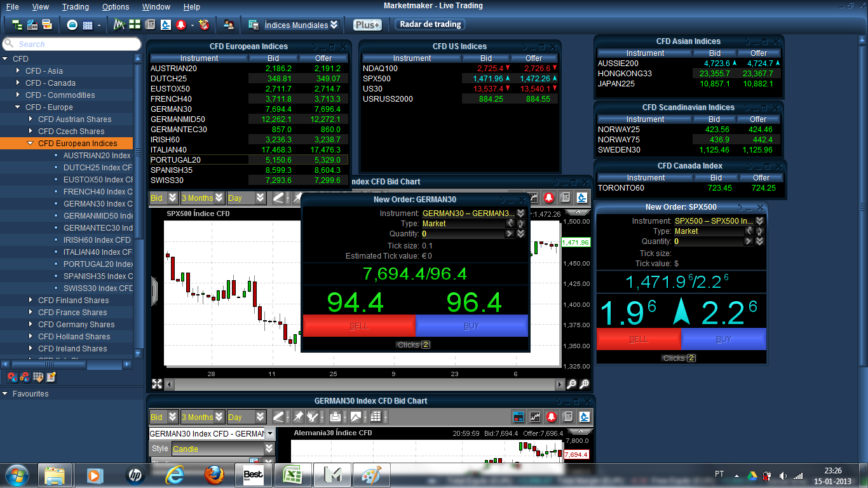Expand CFD - Commodities tree node

(x=18, y=95)
